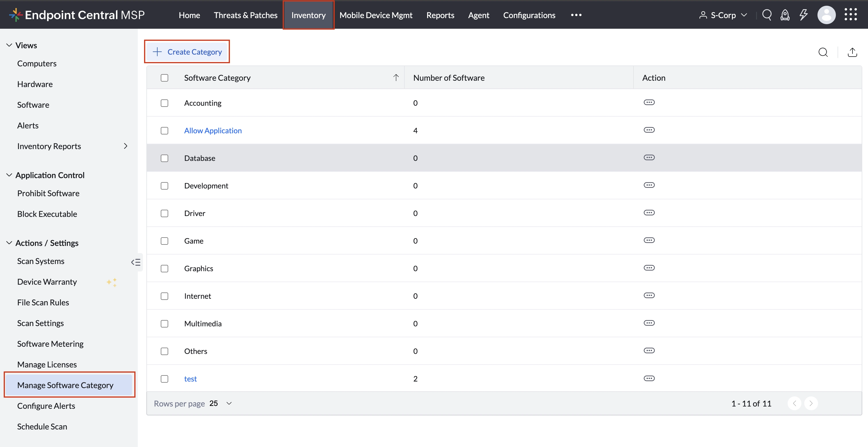Check the Allow Application checkbox
Screen dimensions: 868x447
coord(164,131)
